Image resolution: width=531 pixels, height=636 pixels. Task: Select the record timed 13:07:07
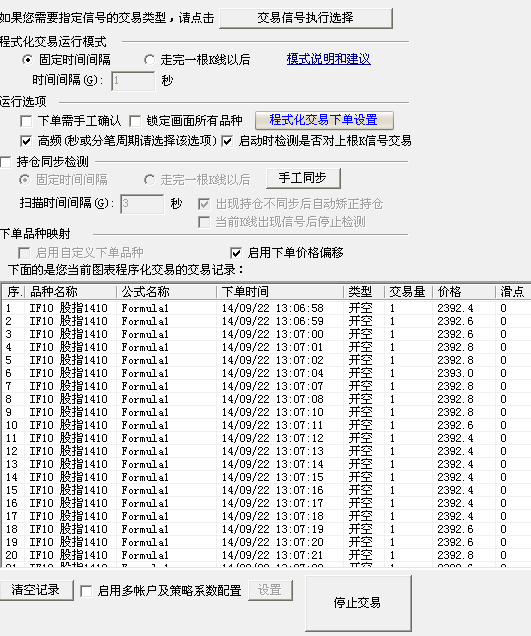click(266, 386)
